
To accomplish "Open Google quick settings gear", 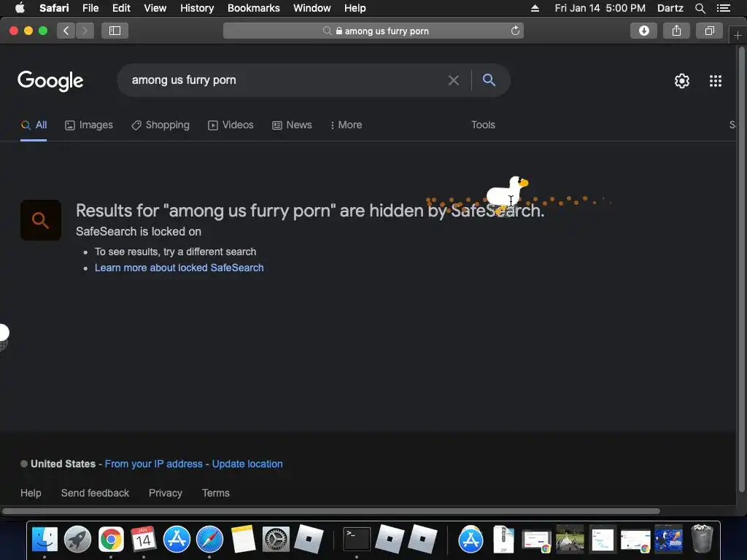I will click(682, 81).
